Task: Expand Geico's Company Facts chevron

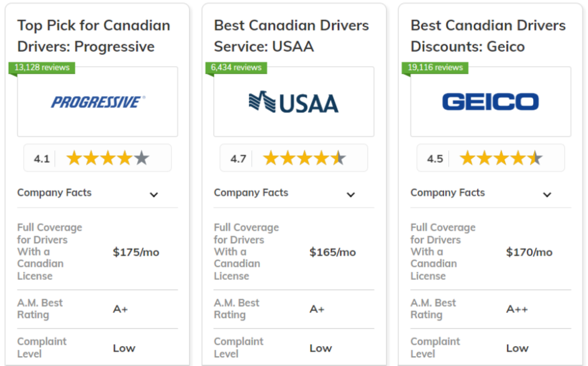Action: 547,195
